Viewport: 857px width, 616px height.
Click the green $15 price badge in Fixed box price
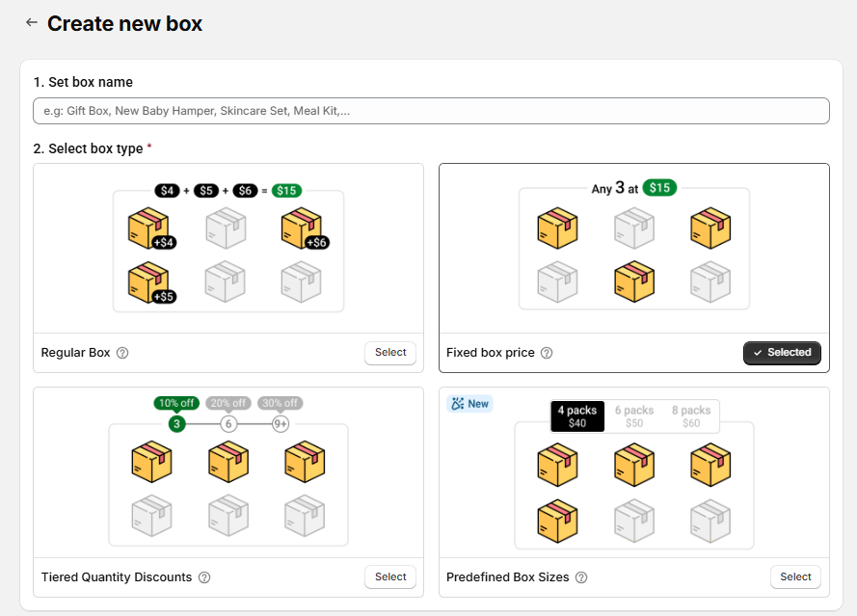pos(659,188)
